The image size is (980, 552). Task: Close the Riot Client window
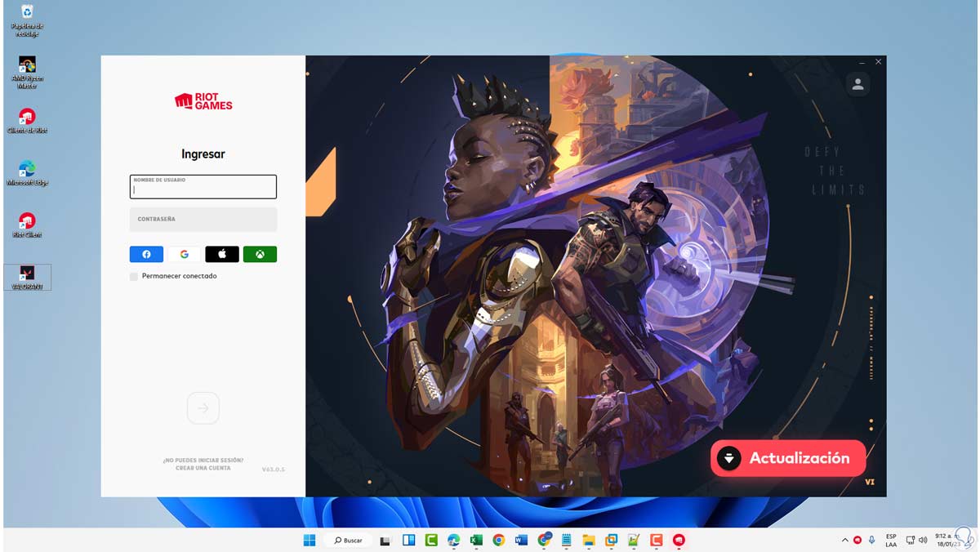tap(879, 62)
